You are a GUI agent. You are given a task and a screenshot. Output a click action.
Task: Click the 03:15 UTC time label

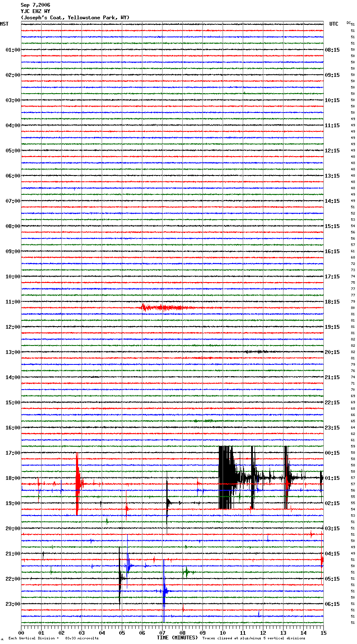coord(332,529)
